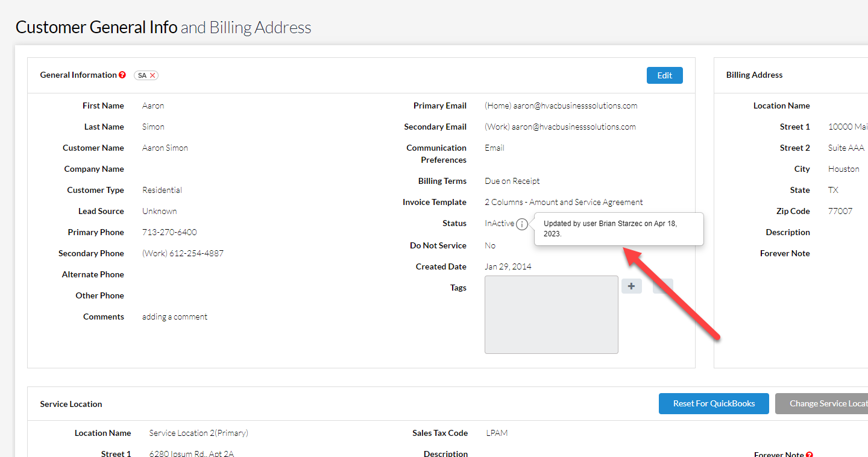Click the Invoice Template value text
The image size is (868, 457).
[564, 202]
